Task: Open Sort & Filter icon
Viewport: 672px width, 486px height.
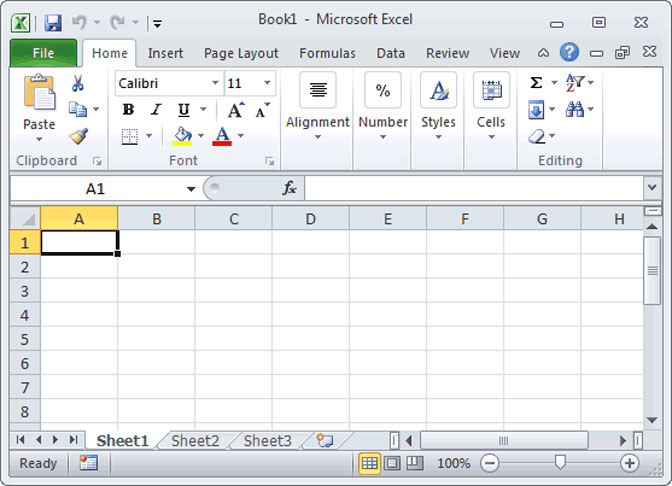Action: click(x=575, y=82)
